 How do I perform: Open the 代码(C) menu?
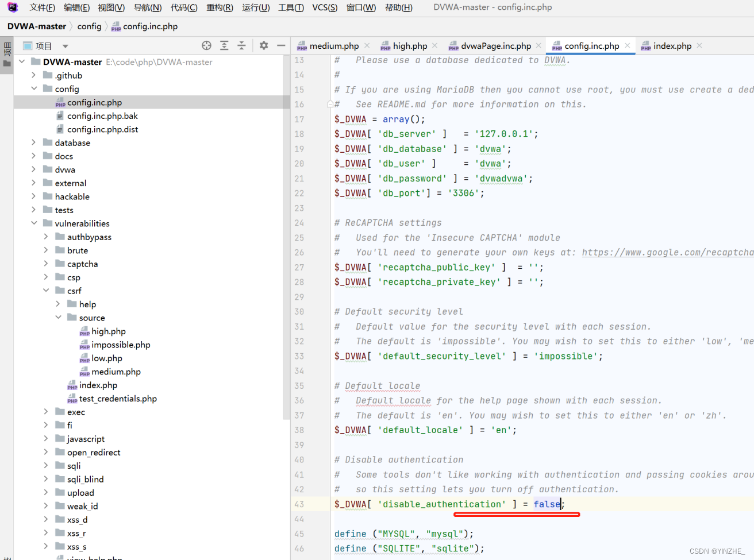point(184,7)
